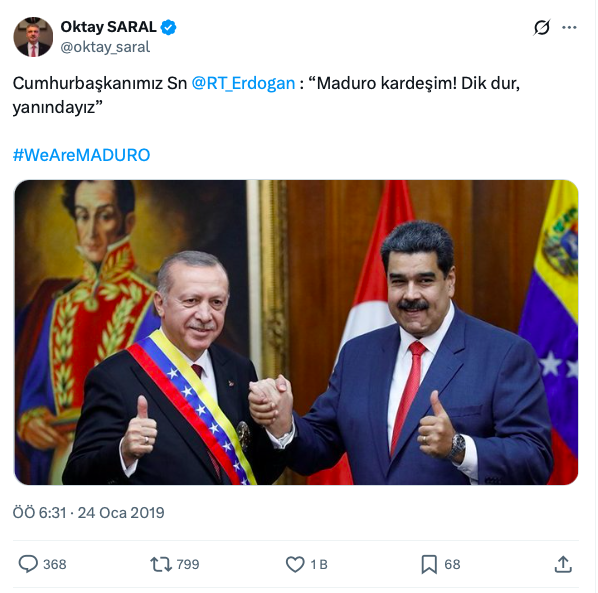Open the @RT_Erdogan mention link
Screen dimensions: 598x593
[x=243, y=83]
